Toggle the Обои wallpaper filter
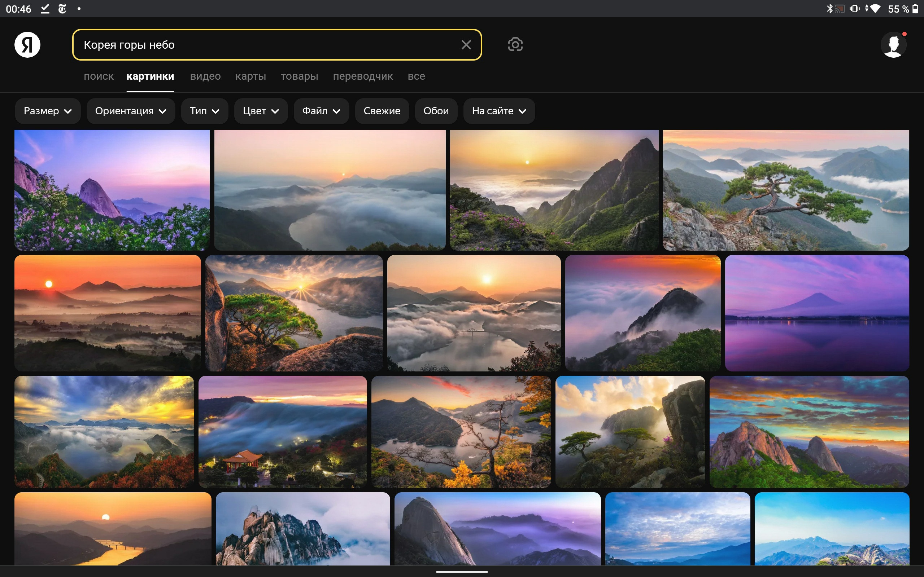924x577 pixels. coord(436,111)
